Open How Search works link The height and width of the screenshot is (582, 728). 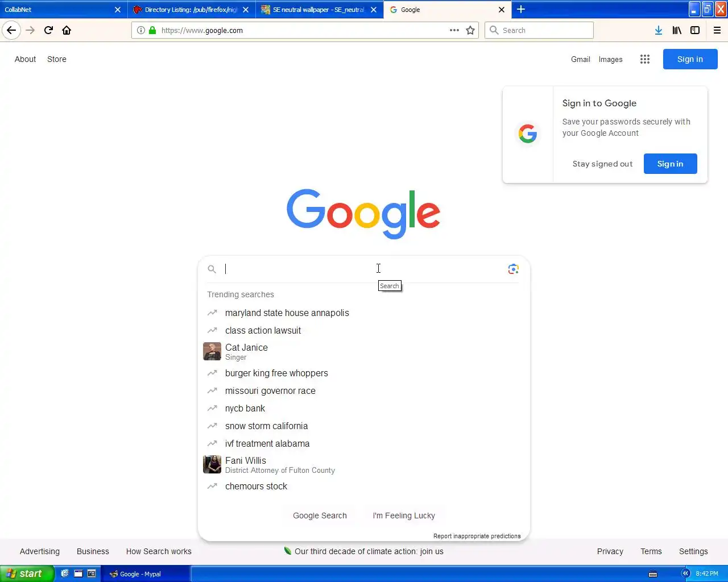(x=159, y=551)
